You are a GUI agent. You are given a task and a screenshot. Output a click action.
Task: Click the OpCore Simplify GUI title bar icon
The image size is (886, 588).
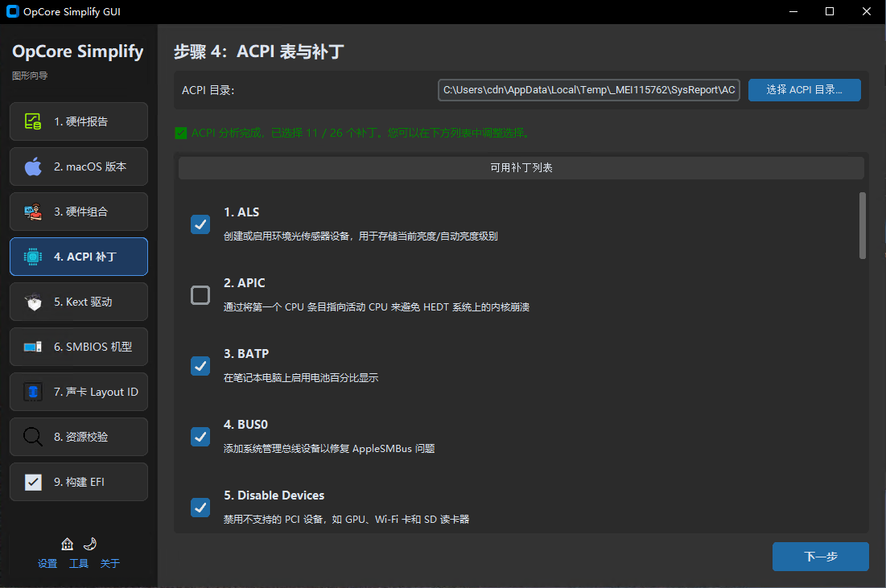[12, 11]
